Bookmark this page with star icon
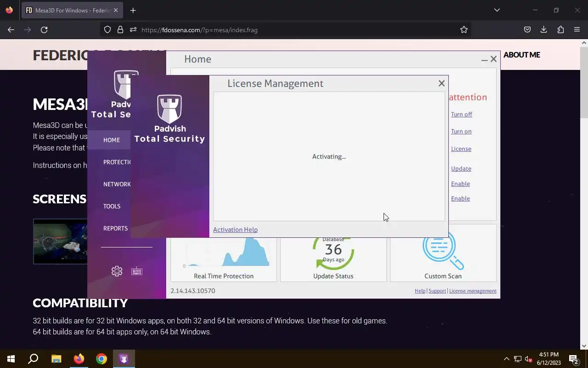Screen dimensions: 588x368 pyautogui.click(x=464, y=29)
